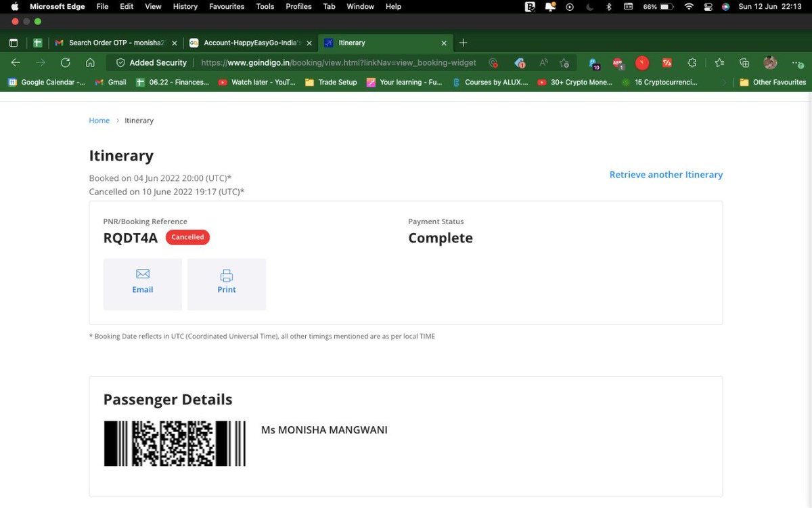Click the red Cancelled status badge
The width and height of the screenshot is (812, 508).
pos(187,237)
